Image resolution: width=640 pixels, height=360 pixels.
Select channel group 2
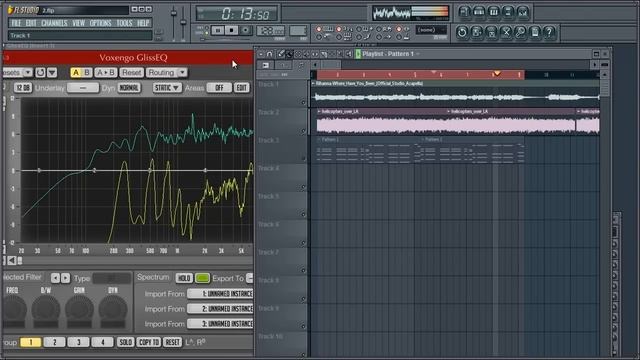pyautogui.click(x=54, y=342)
